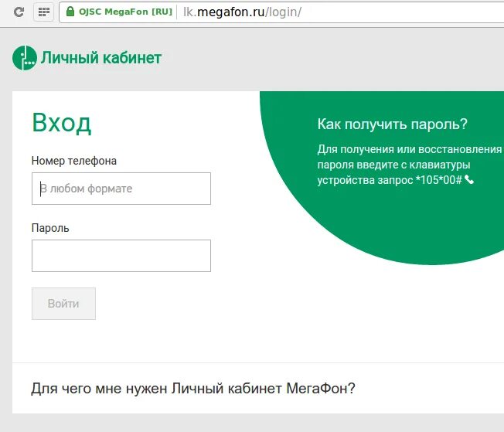Viewport: 504px width, 432px height.
Task: Click the Войти login button
Action: 63,304
